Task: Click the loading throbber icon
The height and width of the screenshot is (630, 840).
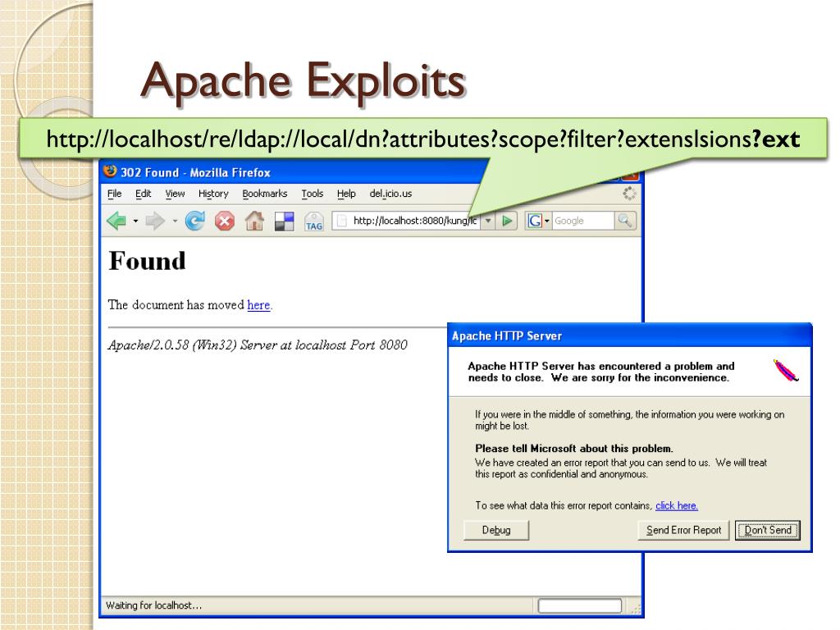Action: pyautogui.click(x=629, y=194)
